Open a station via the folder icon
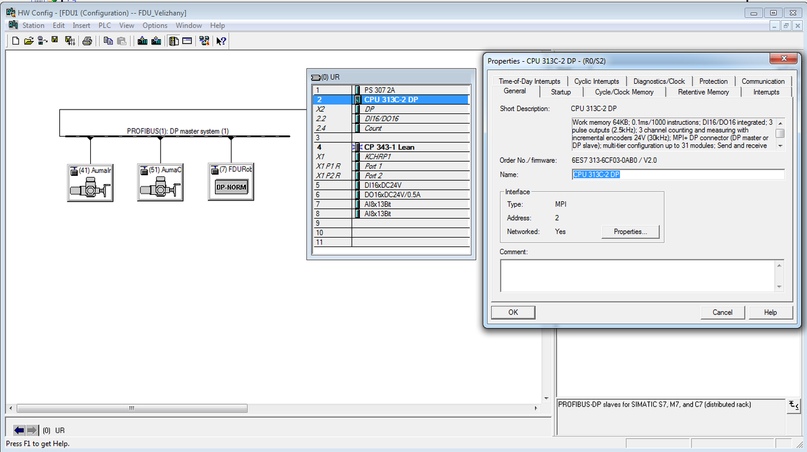Image resolution: width=807 pixels, height=452 pixels. 29,41
